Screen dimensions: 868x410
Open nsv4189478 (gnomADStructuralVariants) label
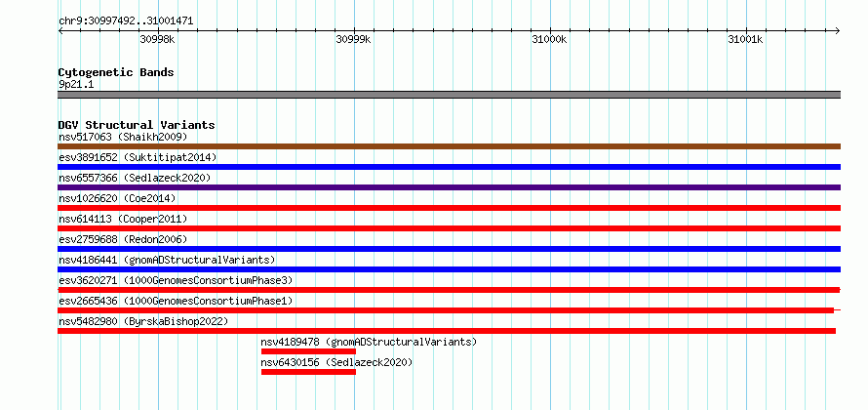point(369,342)
